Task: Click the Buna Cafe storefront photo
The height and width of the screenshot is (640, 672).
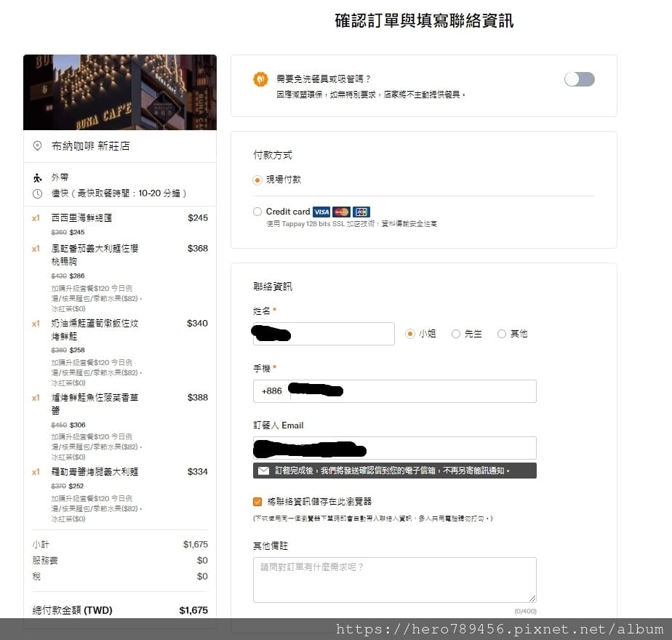Action: [x=120, y=92]
